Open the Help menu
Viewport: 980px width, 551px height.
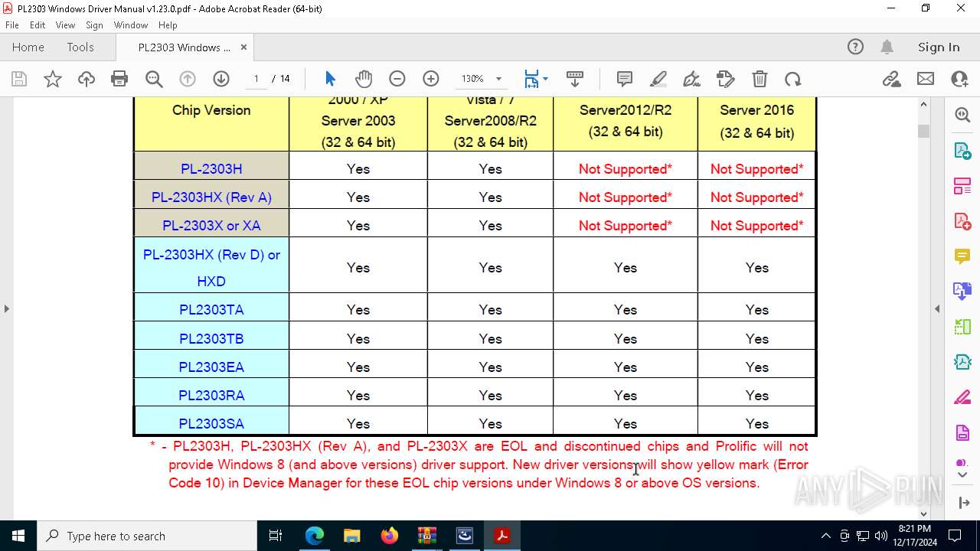click(x=168, y=25)
